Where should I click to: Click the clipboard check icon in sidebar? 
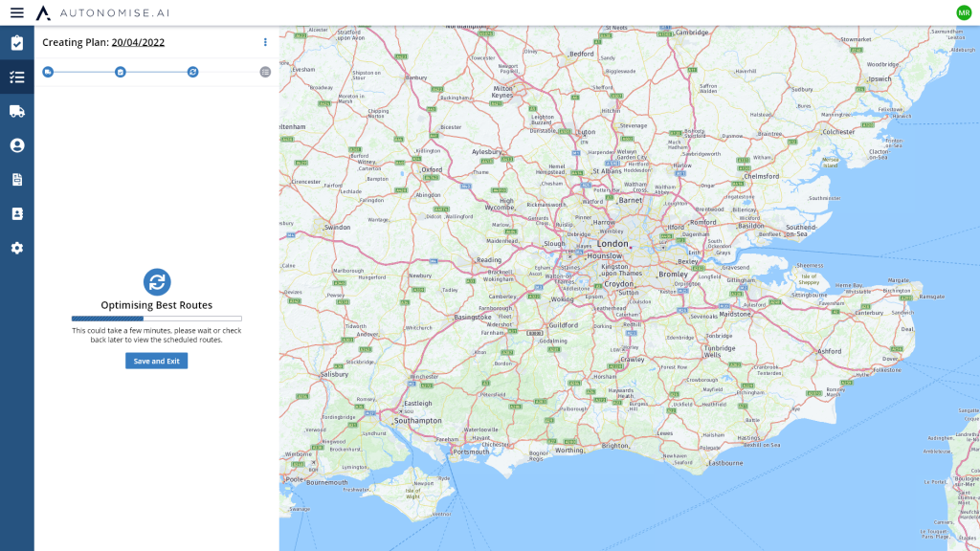[x=16, y=43]
